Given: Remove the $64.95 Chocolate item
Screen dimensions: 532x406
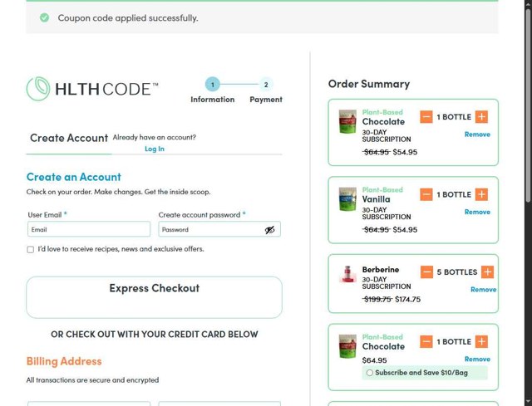Looking at the screenshot, I should [x=477, y=359].
